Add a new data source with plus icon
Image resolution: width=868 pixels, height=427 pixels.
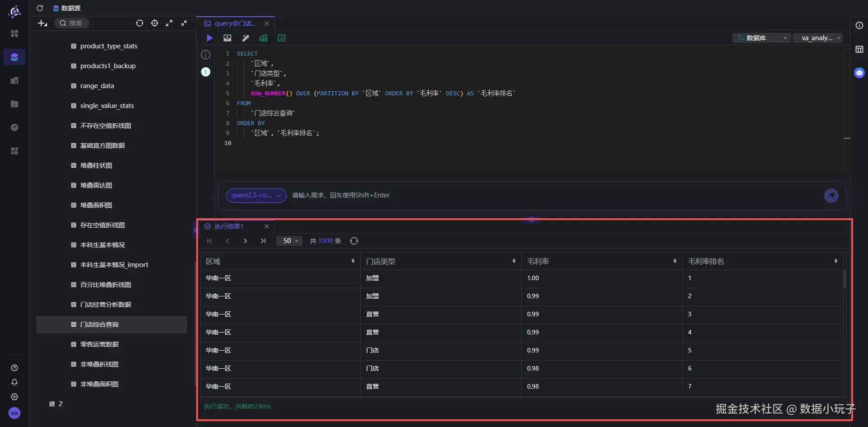(x=42, y=23)
